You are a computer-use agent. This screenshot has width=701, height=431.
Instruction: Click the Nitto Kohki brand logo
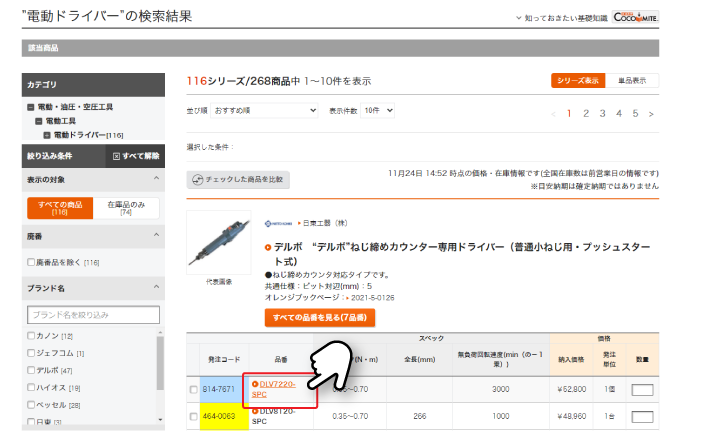pos(278,223)
